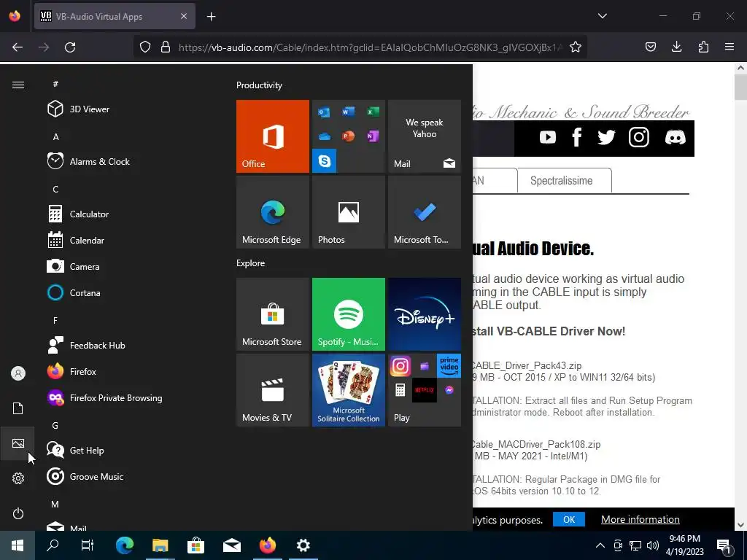Open Settings from the Start sidebar
The height and width of the screenshot is (560, 747).
tap(18, 478)
